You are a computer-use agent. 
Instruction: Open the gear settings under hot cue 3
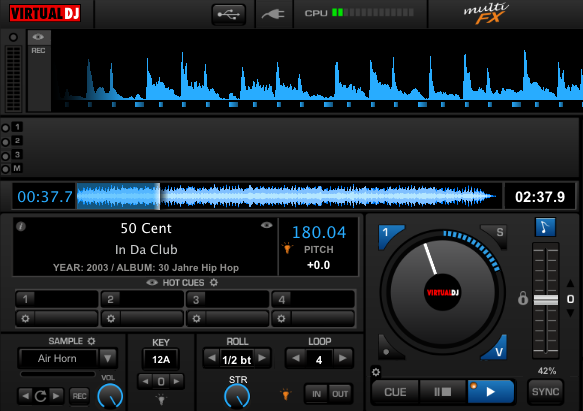coord(196,319)
